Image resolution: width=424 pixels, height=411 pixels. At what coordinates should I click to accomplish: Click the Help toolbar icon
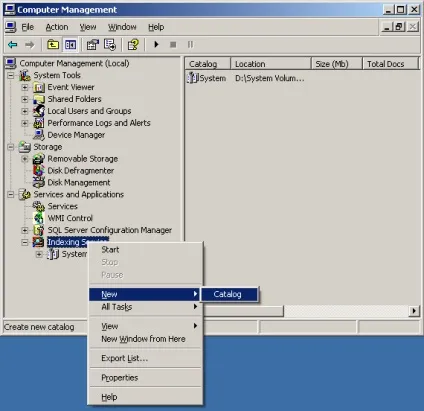point(133,44)
